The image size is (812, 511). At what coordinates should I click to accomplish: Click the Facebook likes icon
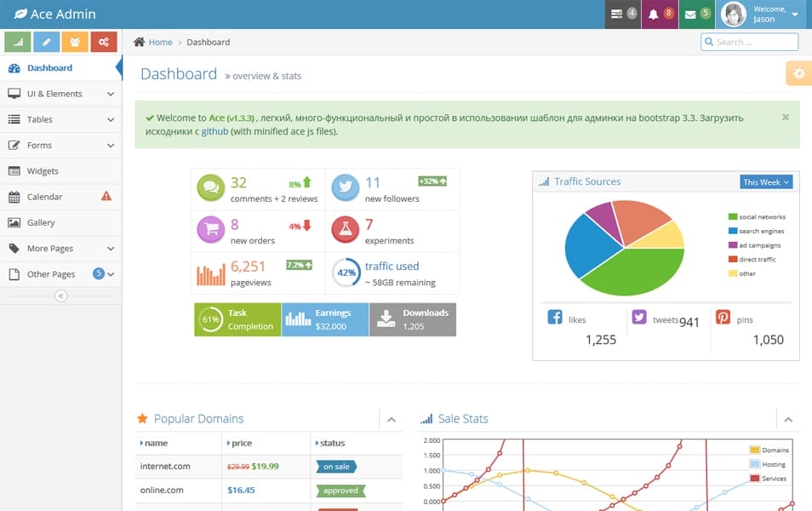click(x=554, y=317)
